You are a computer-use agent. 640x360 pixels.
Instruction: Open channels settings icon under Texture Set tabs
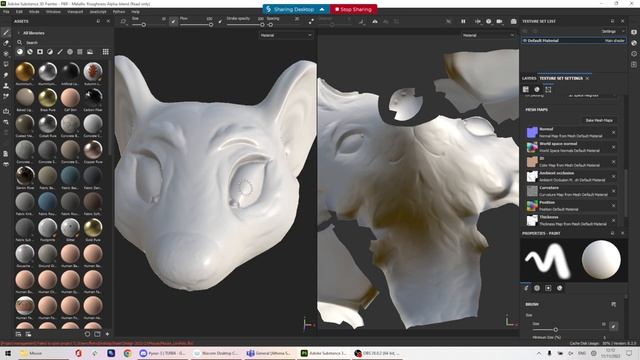(537, 89)
